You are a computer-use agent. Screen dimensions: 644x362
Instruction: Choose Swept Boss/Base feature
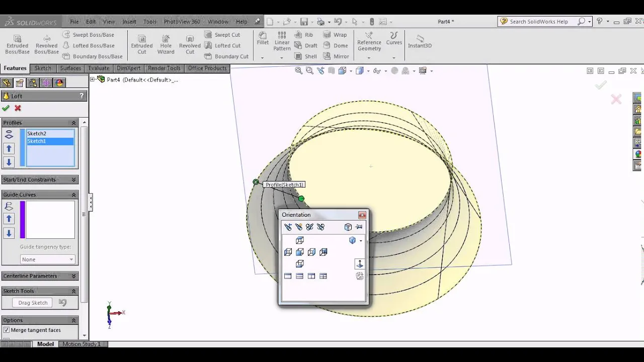[88, 35]
